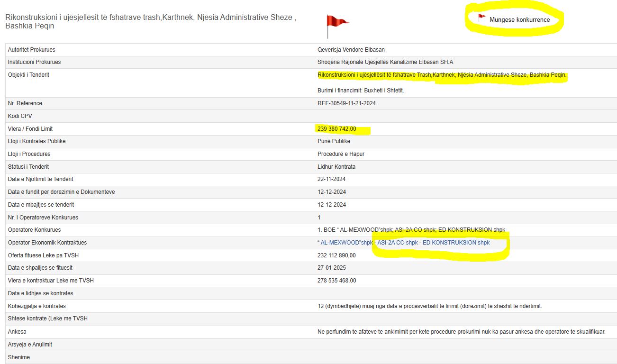This screenshot has width=617, height=364.
Task: Click winning offer value 232 112 890,00
Action: pos(336,255)
